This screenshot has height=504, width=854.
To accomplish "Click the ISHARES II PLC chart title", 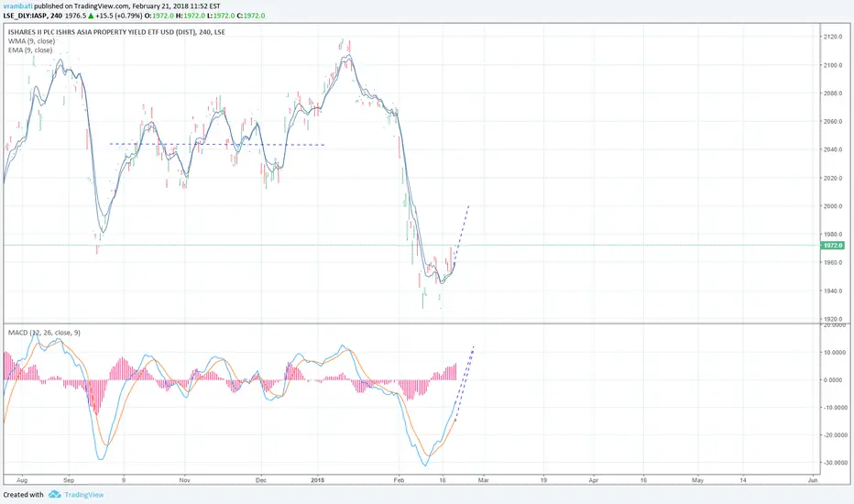I will pos(116,32).
